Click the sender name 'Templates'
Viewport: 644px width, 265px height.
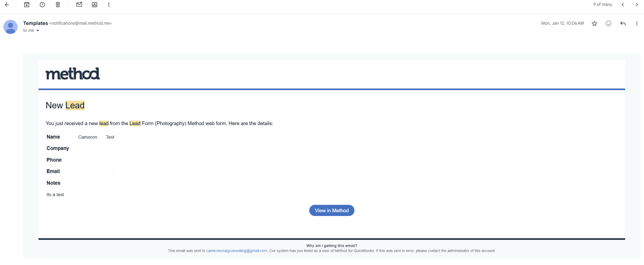pos(36,23)
